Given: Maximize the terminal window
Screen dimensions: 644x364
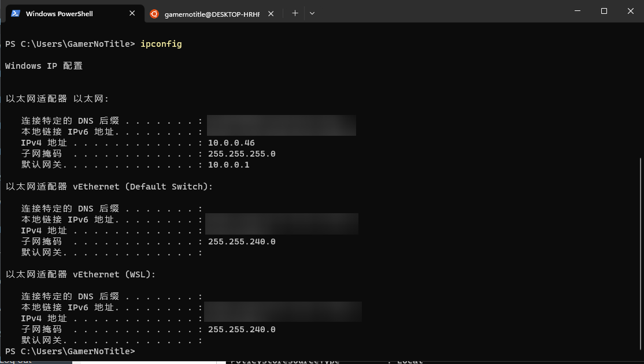Looking at the screenshot, I should [604, 11].
